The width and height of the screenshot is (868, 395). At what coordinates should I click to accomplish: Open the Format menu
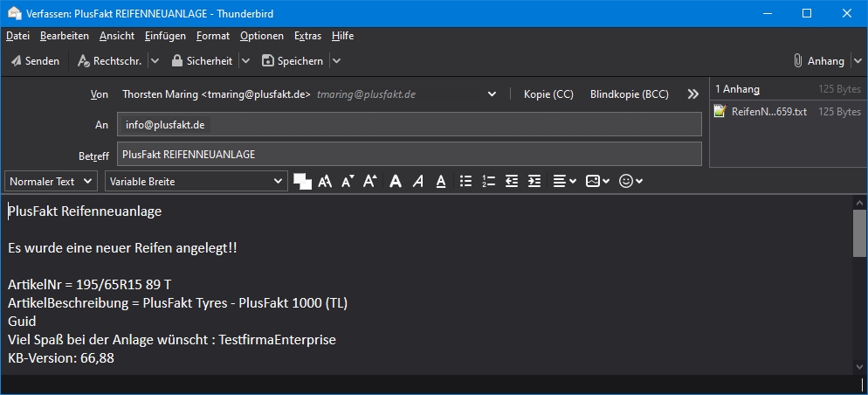pos(212,36)
